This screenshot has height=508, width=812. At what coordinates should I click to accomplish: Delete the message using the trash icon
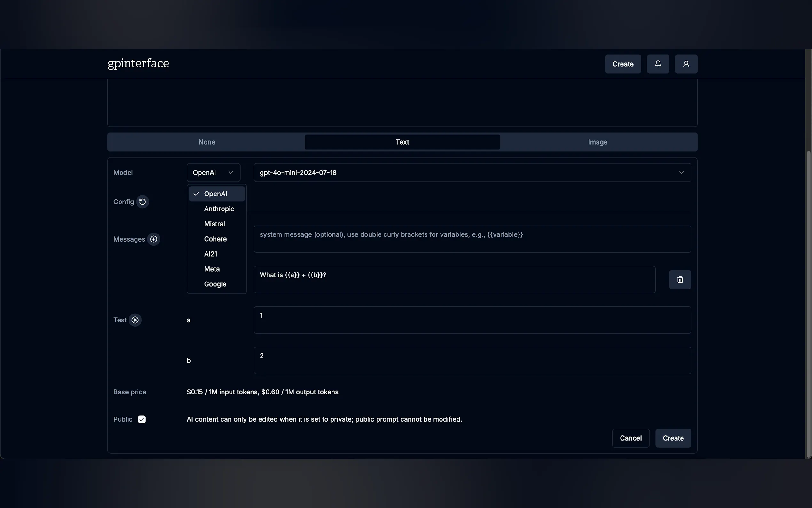[680, 280]
